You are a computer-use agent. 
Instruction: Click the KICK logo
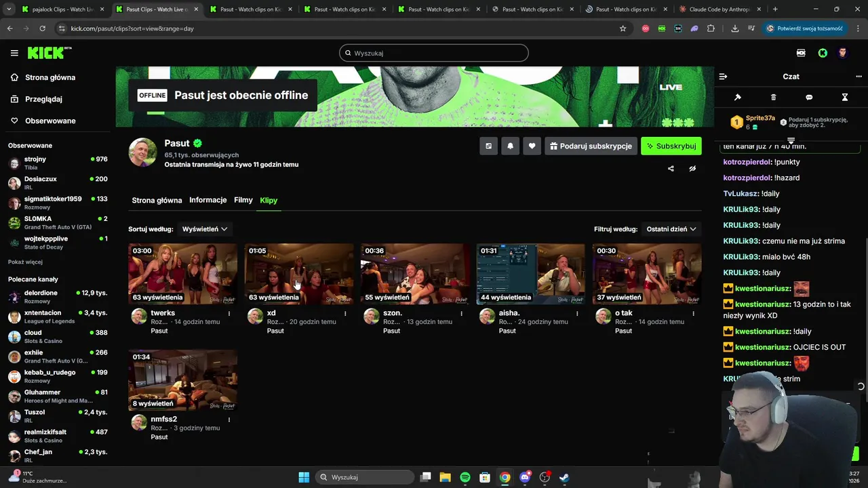coord(50,53)
